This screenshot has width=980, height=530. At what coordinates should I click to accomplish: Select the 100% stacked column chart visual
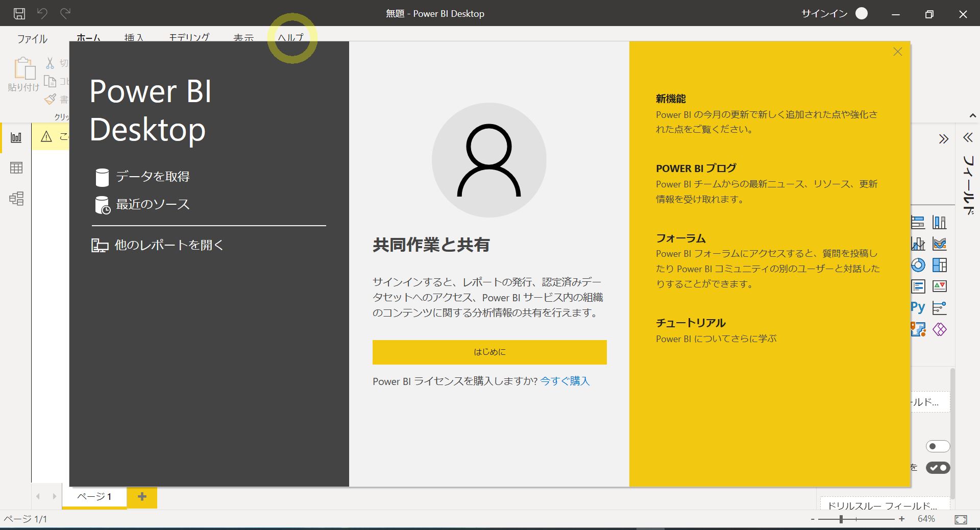tap(939, 223)
